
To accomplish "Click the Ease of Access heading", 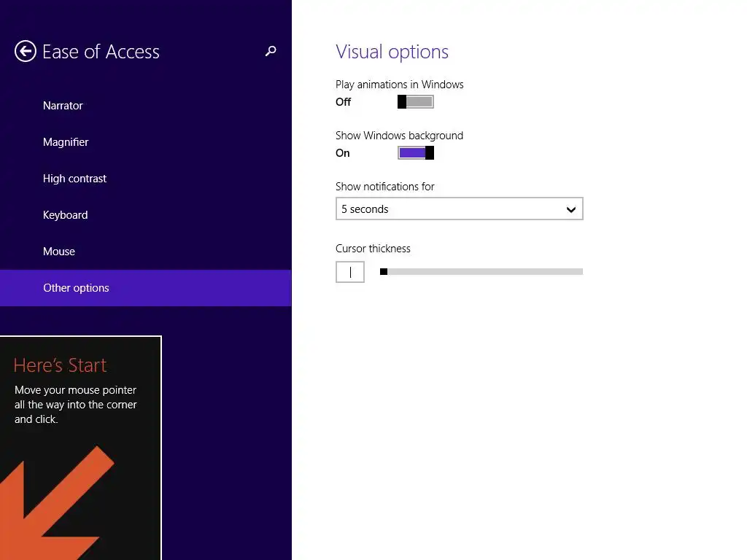I will point(101,52).
